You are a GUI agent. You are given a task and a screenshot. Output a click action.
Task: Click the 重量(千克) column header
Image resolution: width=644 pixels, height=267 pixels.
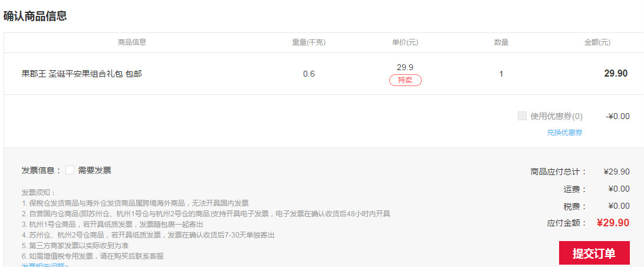coord(309,42)
